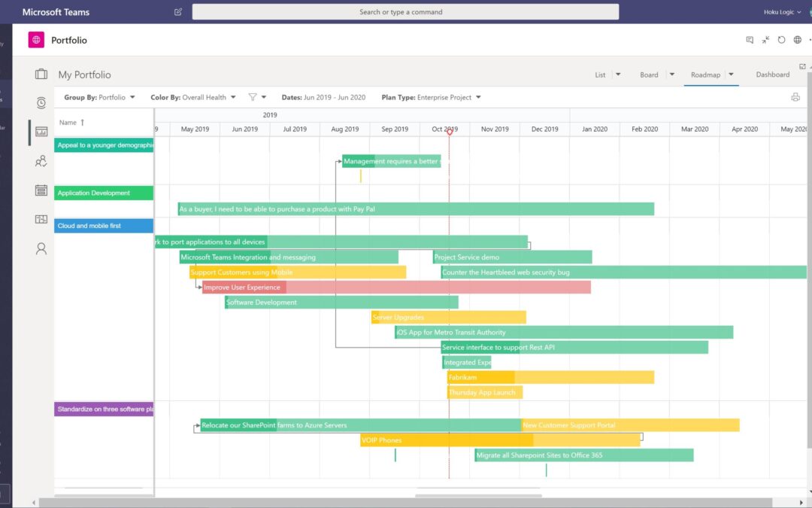Switch to the Dashboard tab

[x=773, y=75]
